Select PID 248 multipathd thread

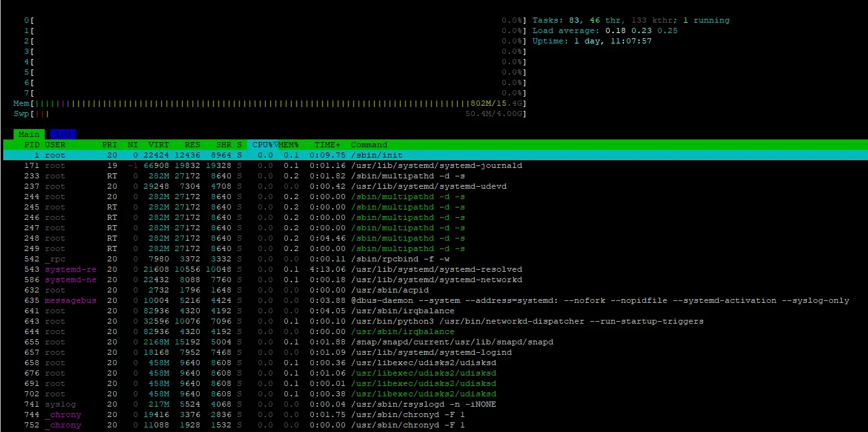[434, 238]
